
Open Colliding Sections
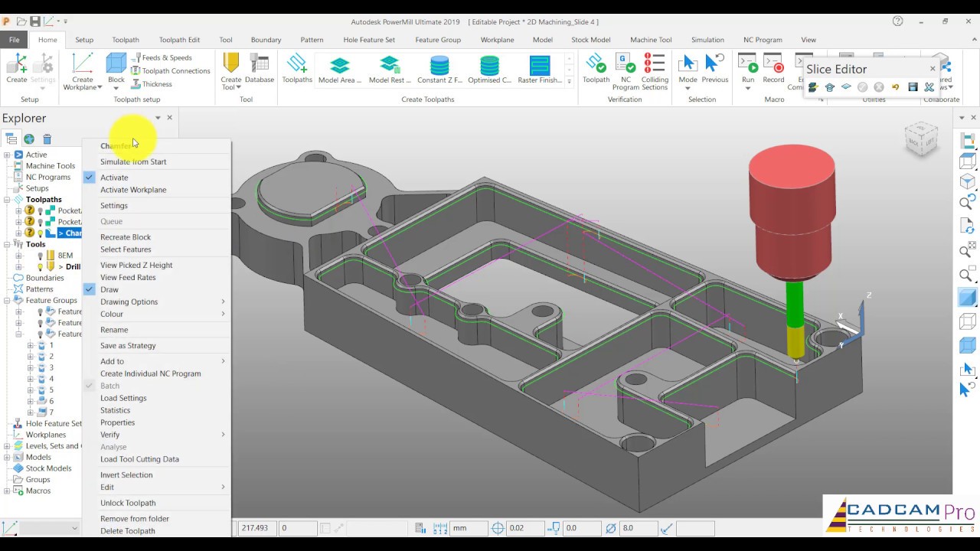(655, 71)
